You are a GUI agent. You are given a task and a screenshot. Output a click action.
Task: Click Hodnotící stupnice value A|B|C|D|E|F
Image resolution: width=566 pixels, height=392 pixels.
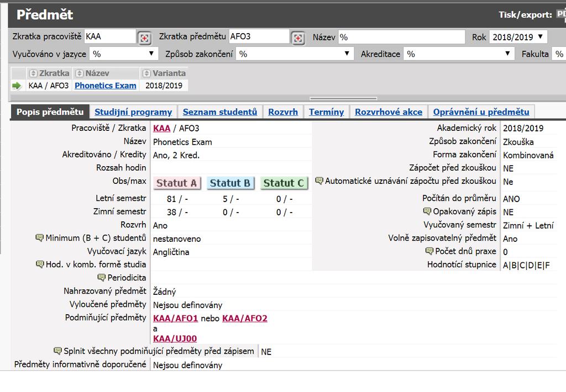tap(526, 266)
